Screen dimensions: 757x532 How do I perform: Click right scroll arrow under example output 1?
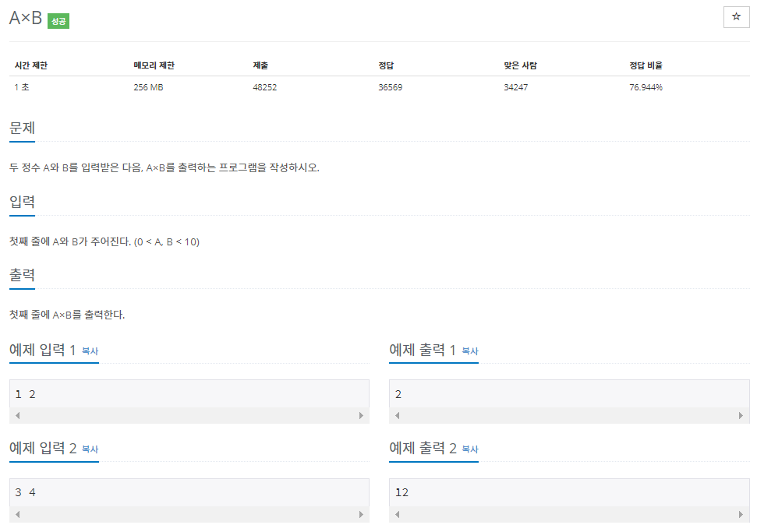click(741, 415)
